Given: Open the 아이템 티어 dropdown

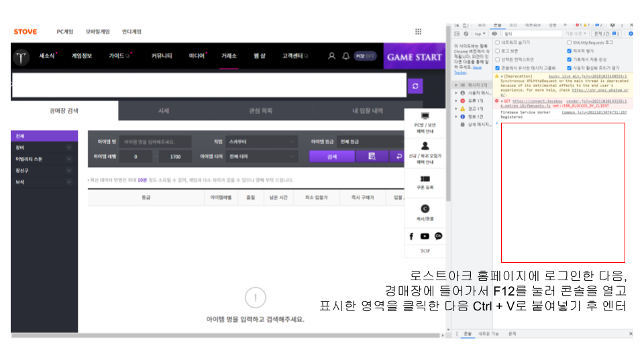Looking at the screenshot, I should coord(262,156).
